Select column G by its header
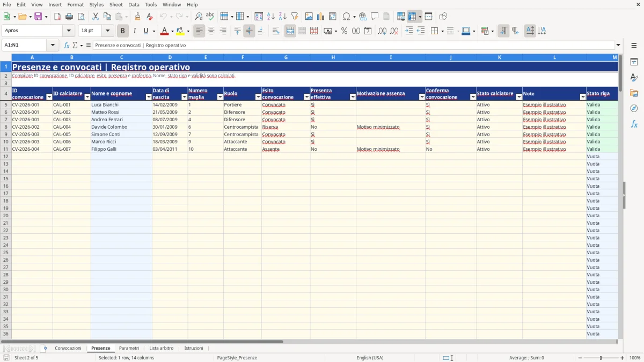Screen dimensions: 644x362 (x=286, y=57)
